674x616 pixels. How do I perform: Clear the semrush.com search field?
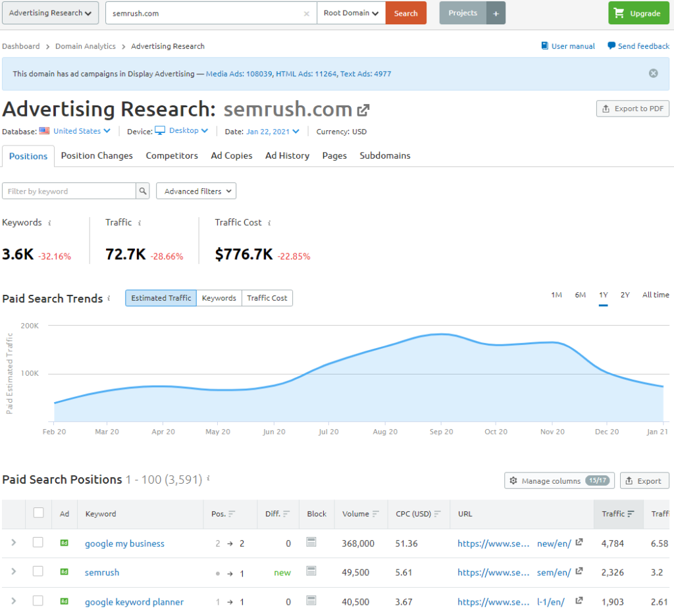[307, 14]
